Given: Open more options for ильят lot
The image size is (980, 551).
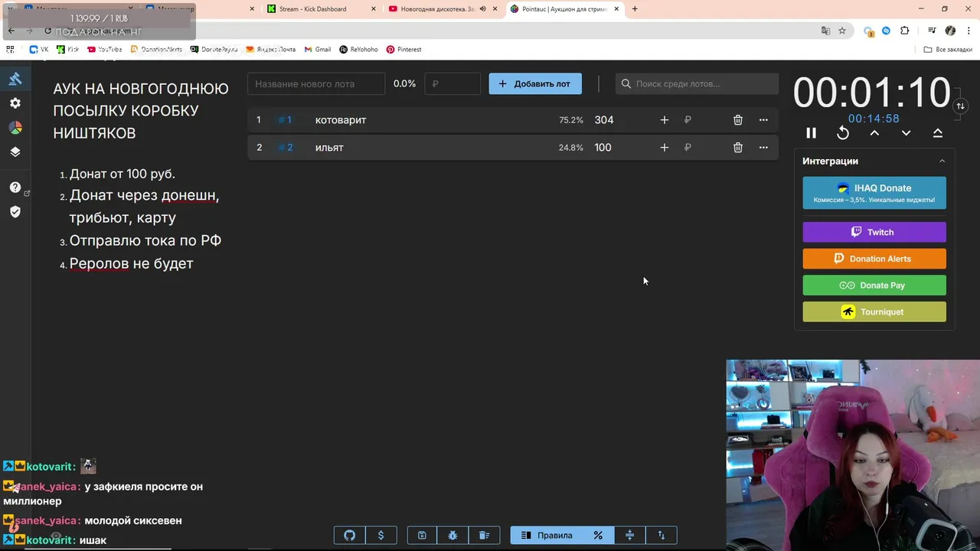Looking at the screenshot, I should 763,148.
